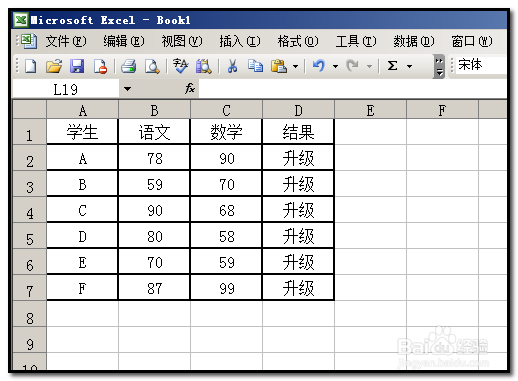Click the Select All corner button
This screenshot has width=518, height=381.
point(29,109)
